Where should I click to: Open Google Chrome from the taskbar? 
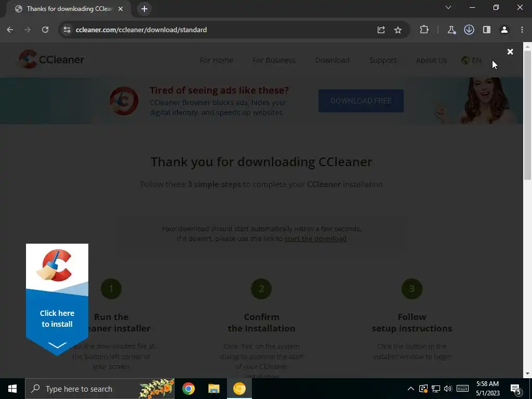[188, 389]
